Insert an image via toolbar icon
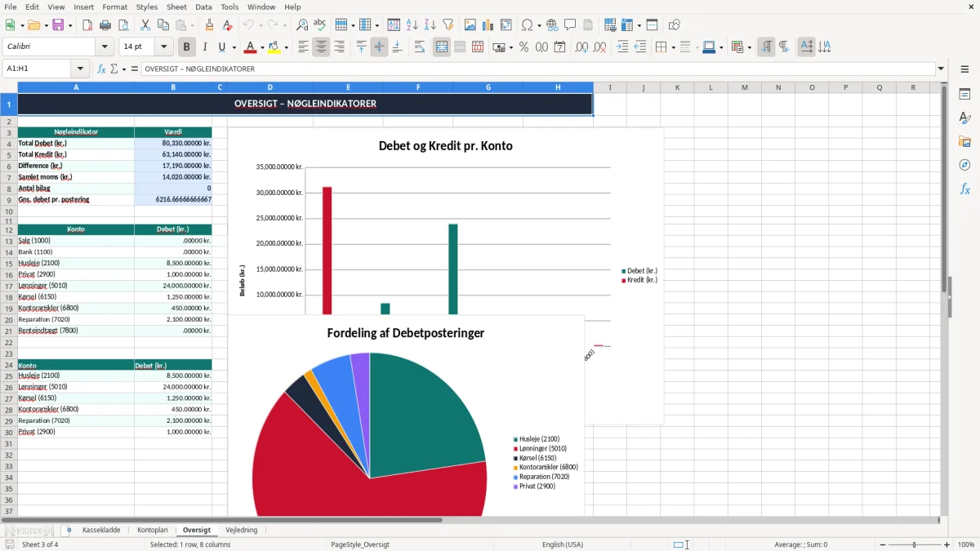 470,25
